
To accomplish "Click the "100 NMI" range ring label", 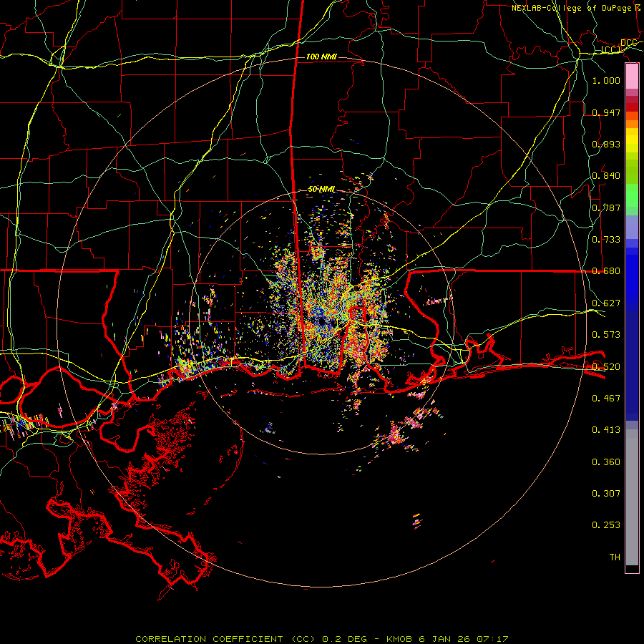I will (x=321, y=57).
